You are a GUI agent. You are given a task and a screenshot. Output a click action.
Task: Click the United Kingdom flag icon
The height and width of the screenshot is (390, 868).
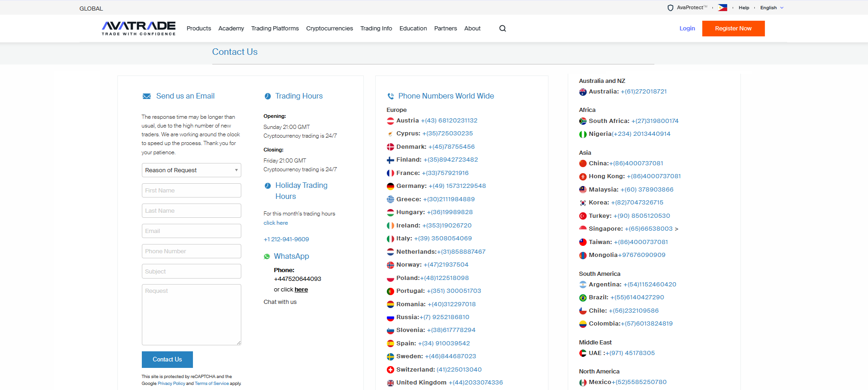coord(390,383)
